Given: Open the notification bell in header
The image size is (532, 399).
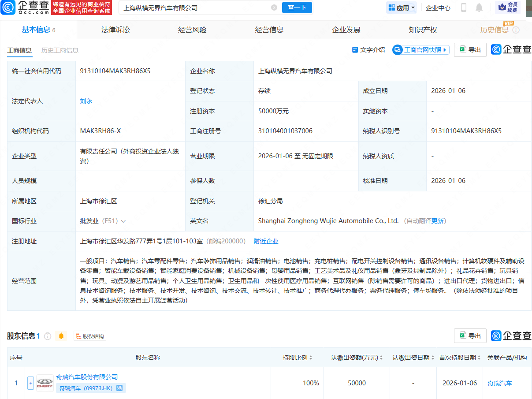Looking at the screenshot, I should [x=479, y=7].
